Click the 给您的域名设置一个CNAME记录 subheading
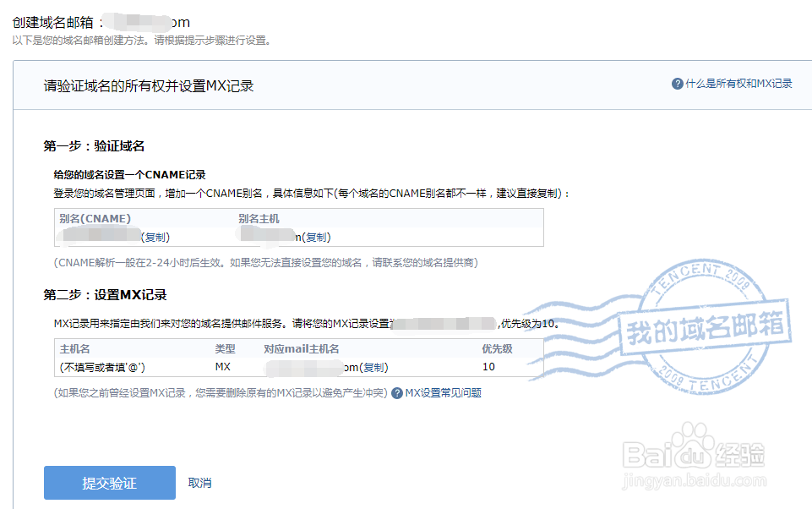This screenshot has height=509, width=812. 130,175
